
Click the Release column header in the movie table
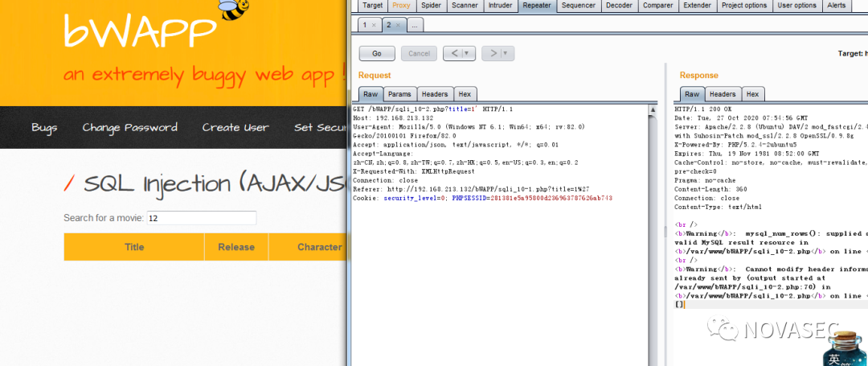pos(236,247)
